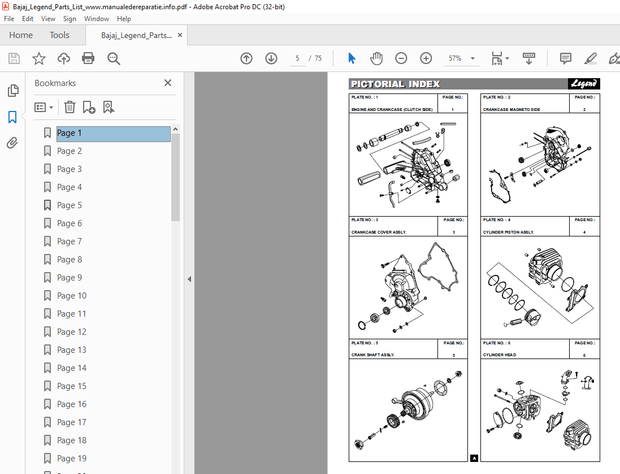Open page thumbnails panel
620x474 pixels.
(13, 91)
